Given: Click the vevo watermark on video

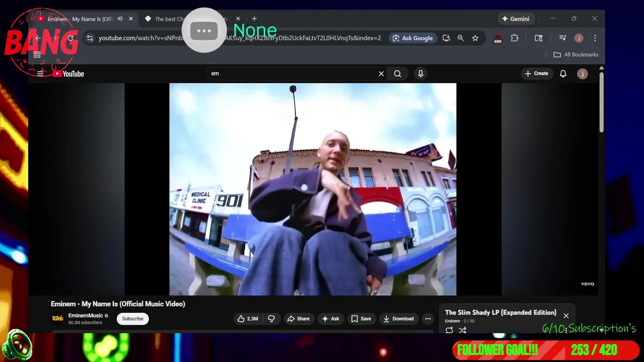Looking at the screenshot, I should 587,284.
